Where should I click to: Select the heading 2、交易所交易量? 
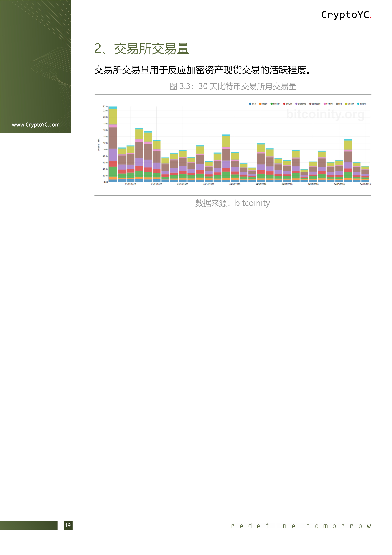(x=142, y=49)
